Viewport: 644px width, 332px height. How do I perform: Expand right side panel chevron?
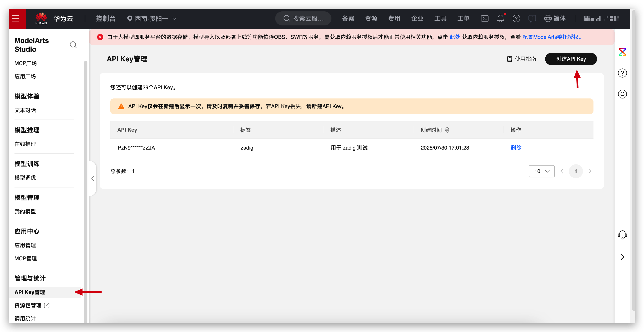tap(622, 257)
